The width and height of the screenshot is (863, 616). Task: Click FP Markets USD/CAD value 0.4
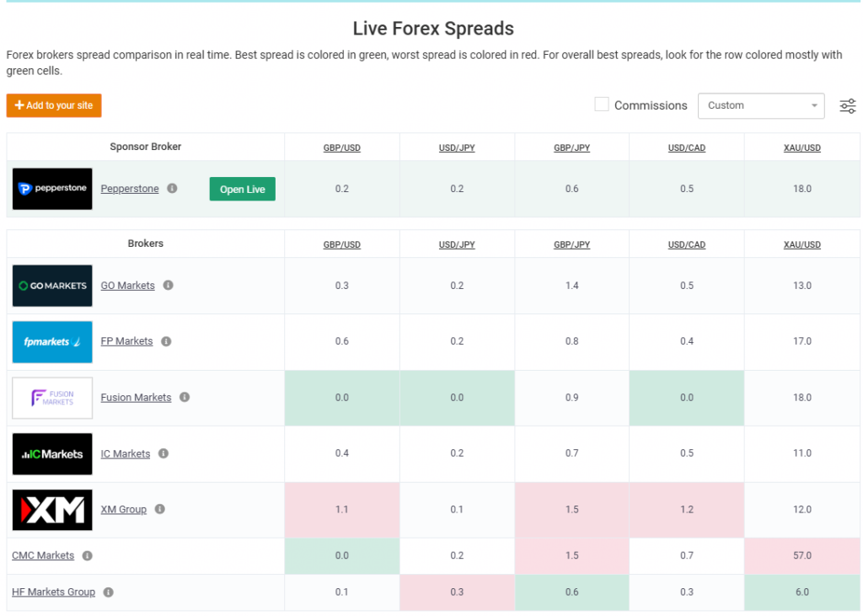(x=687, y=341)
